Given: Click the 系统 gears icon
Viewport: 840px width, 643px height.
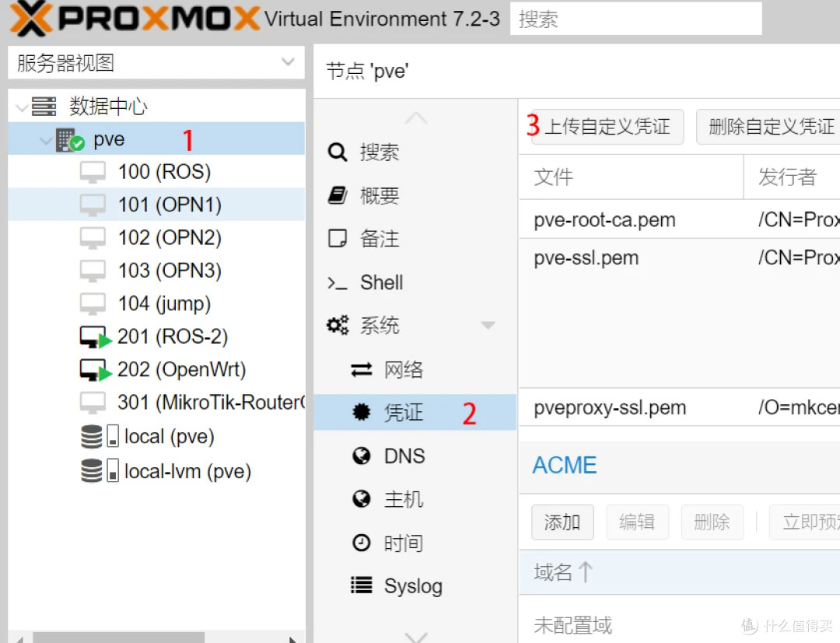Looking at the screenshot, I should coord(337,325).
